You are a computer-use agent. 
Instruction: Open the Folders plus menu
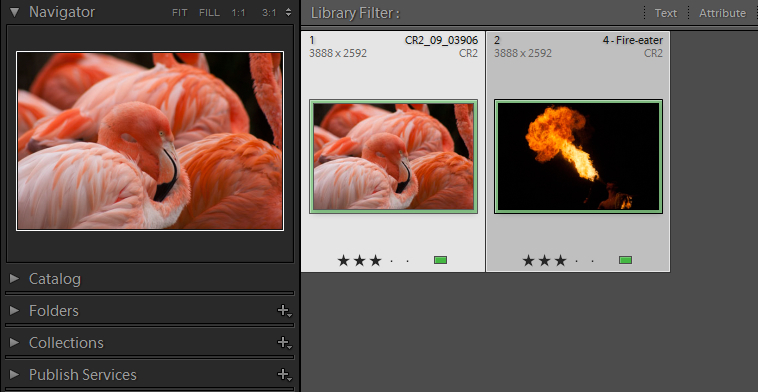pyautogui.click(x=284, y=311)
